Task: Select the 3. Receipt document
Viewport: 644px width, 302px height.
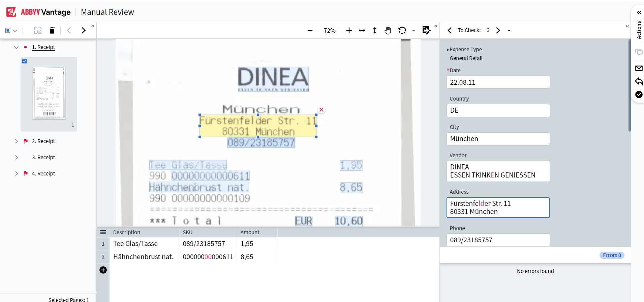Action: (x=43, y=157)
